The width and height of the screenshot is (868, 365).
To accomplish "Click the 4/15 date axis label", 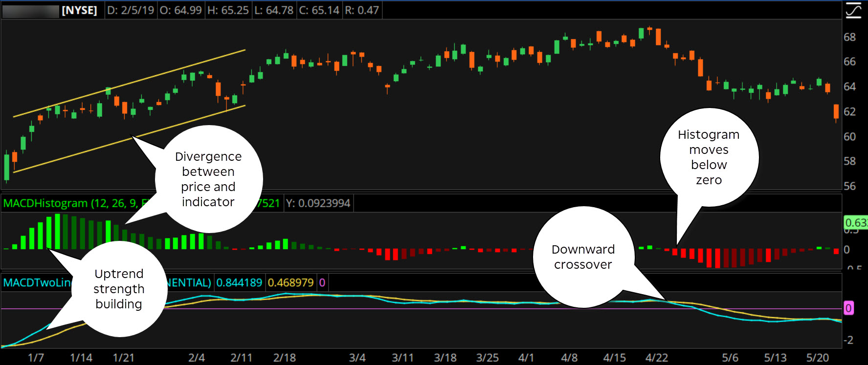I will click(615, 358).
